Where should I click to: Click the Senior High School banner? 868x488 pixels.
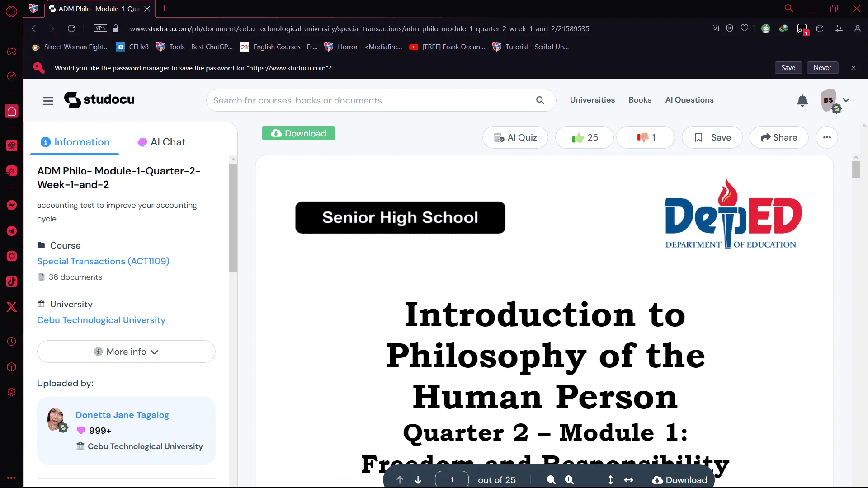click(400, 217)
